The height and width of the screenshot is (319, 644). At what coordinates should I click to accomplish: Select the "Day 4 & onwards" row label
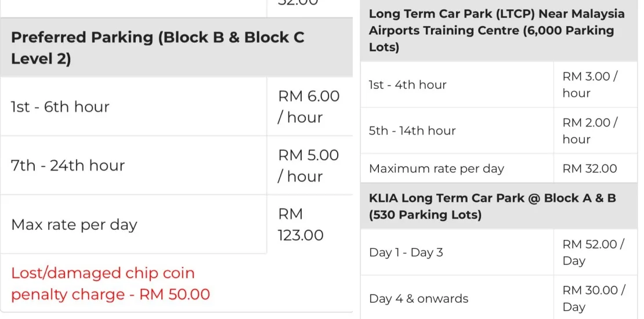[x=418, y=299]
